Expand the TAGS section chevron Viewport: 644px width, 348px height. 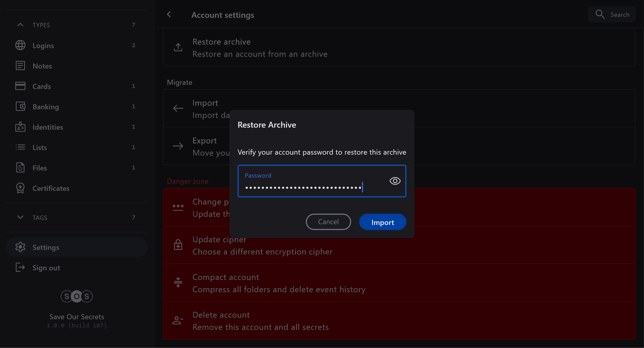(20, 217)
